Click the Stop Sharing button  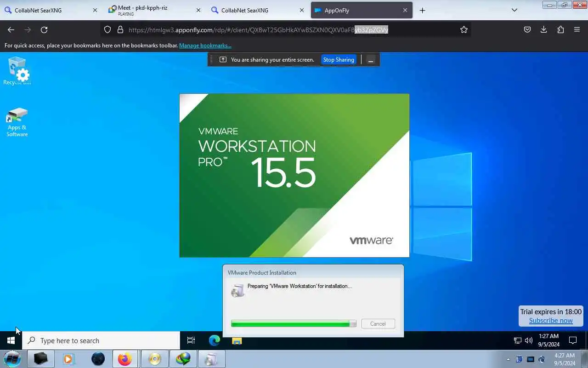[339, 60]
